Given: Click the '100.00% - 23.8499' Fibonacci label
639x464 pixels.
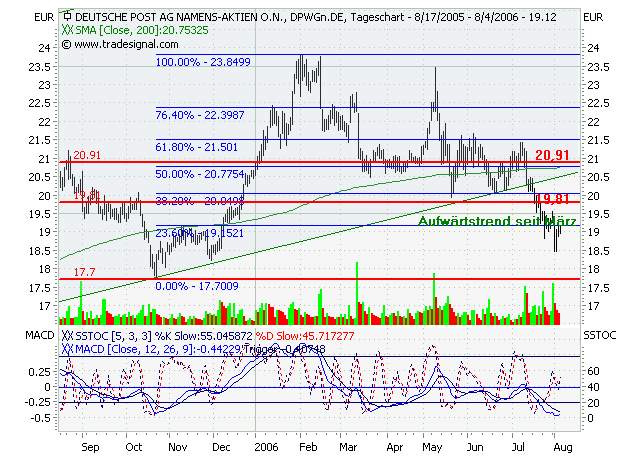Looking at the screenshot, I should click(x=203, y=62).
